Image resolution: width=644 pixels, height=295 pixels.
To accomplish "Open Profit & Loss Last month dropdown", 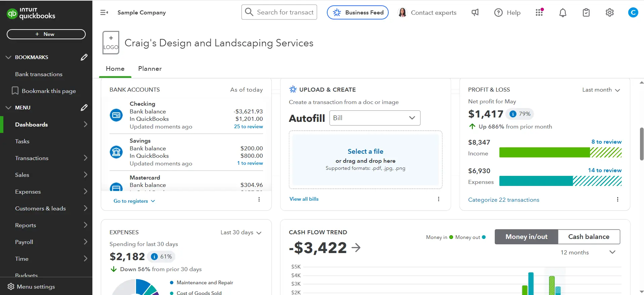I will pos(601,90).
